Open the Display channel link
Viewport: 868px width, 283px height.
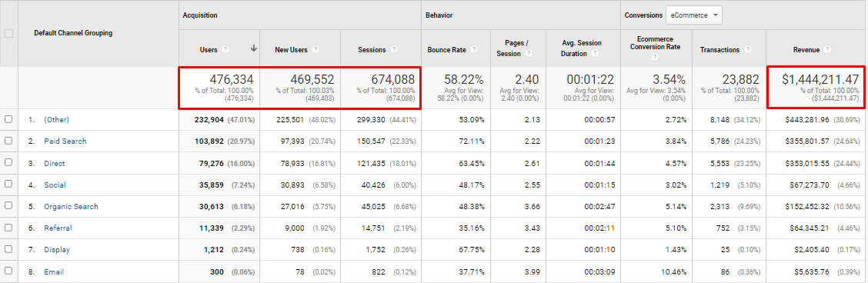(x=57, y=249)
